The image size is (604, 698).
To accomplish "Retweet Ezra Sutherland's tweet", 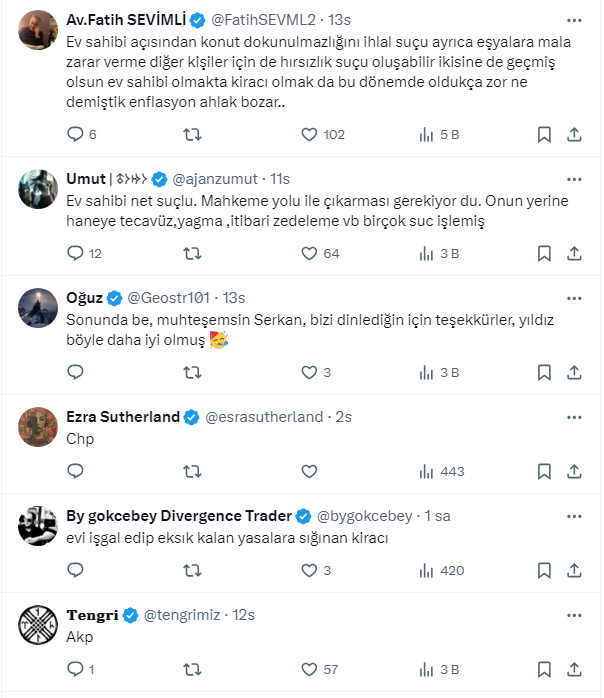I will pos(192,471).
